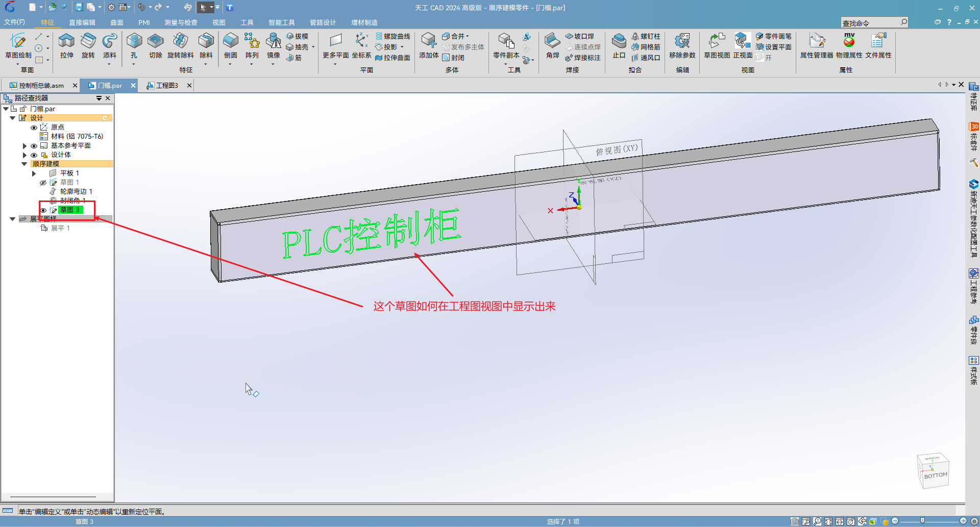Switch to the 直接编辑 ribbon tab
Screen dimensions: 980x527
tap(82, 22)
